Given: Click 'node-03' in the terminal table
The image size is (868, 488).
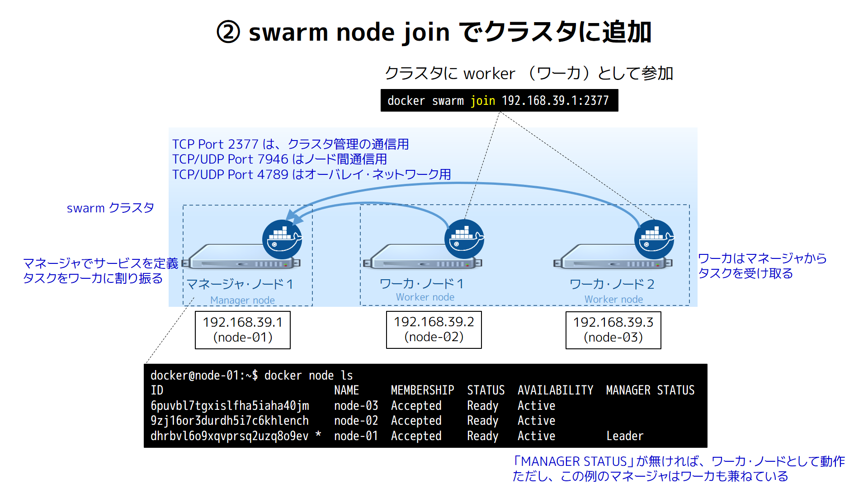Looking at the screenshot, I should [x=356, y=406].
